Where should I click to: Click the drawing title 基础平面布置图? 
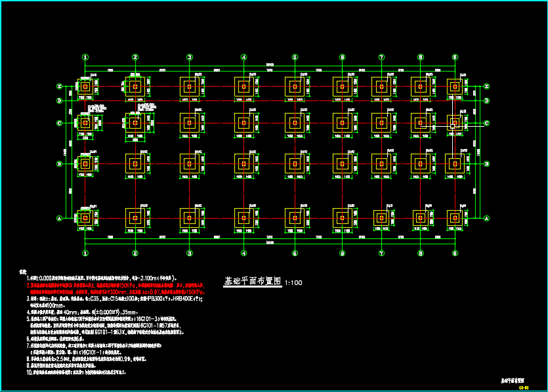[253, 281]
